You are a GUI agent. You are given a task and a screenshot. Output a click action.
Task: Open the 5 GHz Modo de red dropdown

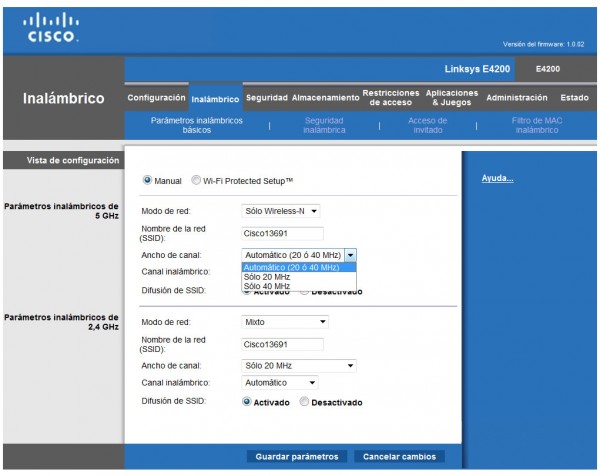coord(280,211)
